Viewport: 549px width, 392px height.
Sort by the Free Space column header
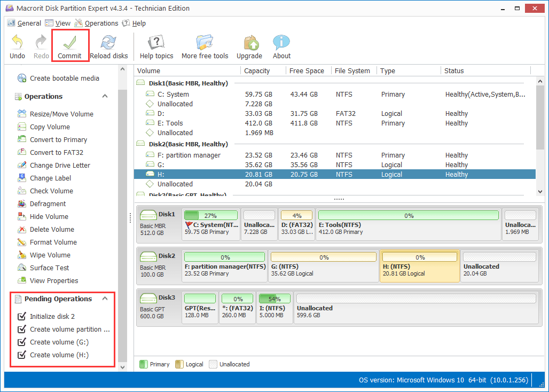[309, 70]
